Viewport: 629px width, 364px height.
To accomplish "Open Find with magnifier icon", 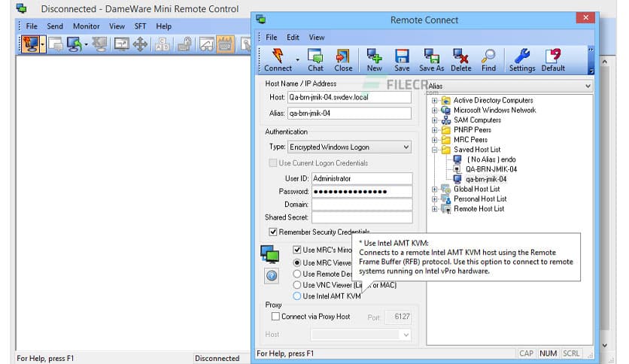I will pos(488,59).
